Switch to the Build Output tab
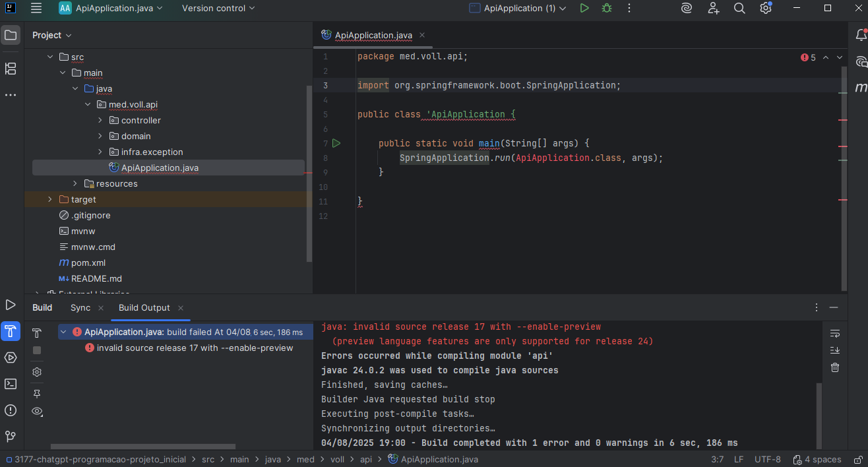 pyautogui.click(x=144, y=307)
